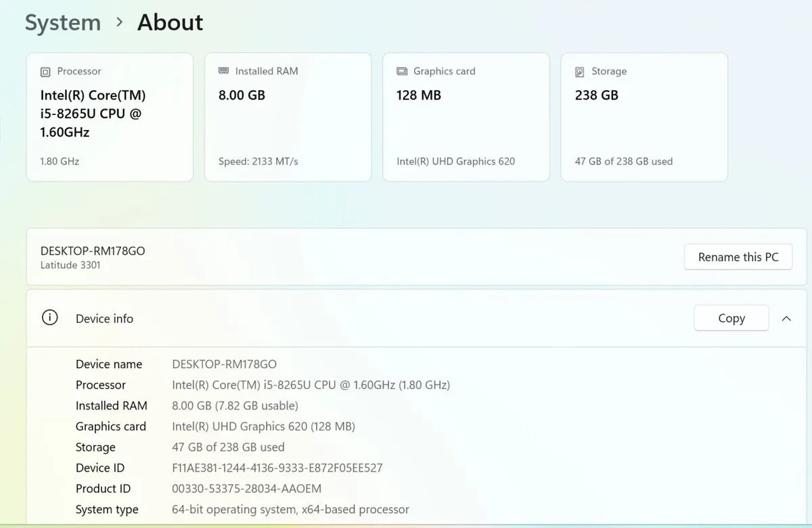This screenshot has height=528, width=812.
Task: Rename this PC
Action: 738,257
